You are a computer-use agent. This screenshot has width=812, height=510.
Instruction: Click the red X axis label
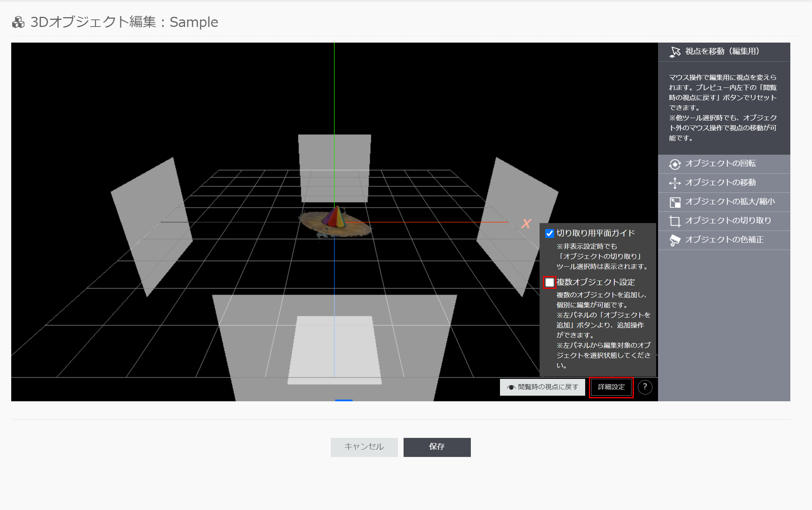coord(526,223)
